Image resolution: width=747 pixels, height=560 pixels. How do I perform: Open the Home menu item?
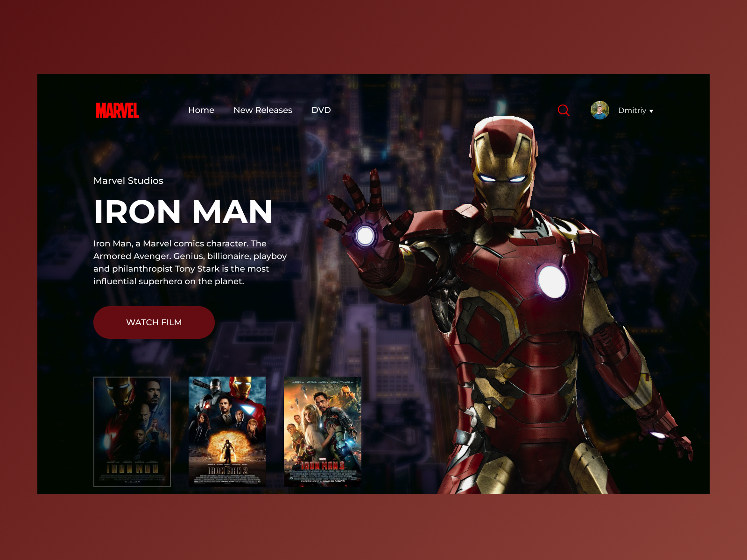click(x=201, y=110)
